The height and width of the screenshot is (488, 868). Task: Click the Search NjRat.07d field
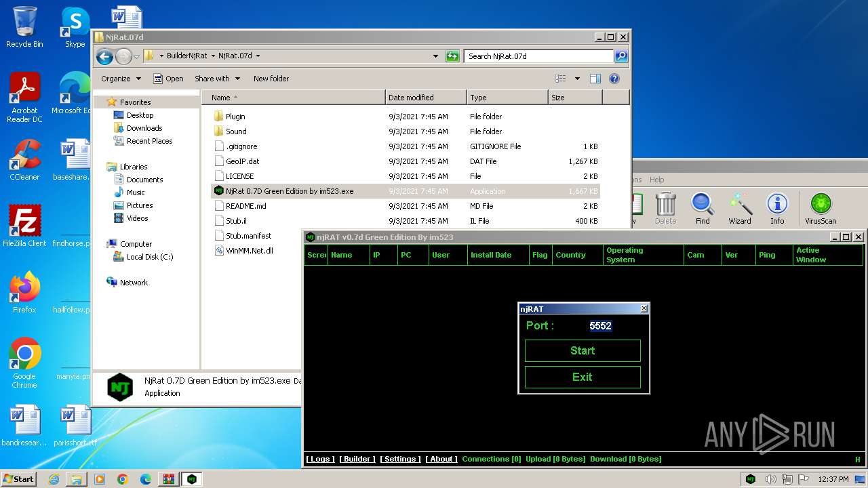pyautogui.click(x=539, y=56)
